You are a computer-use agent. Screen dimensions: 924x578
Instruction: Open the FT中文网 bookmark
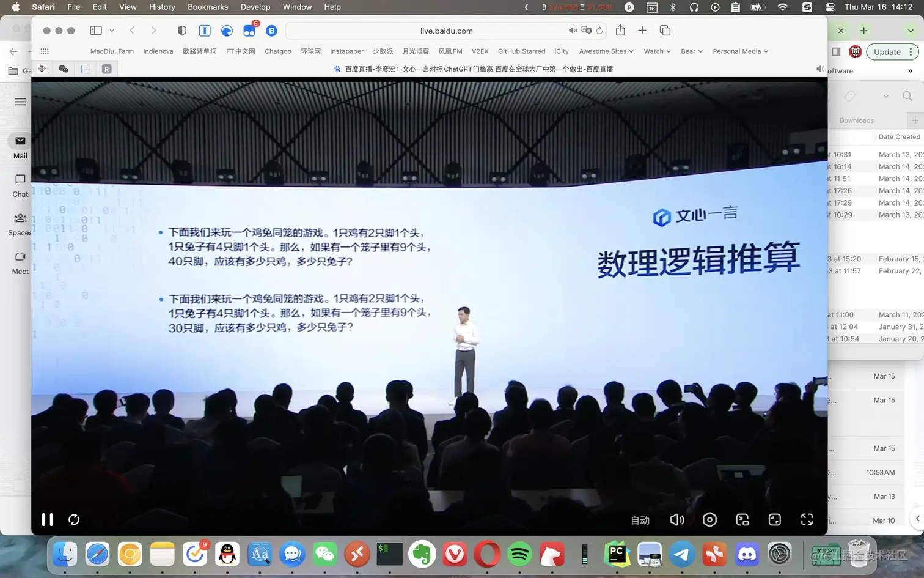point(241,51)
